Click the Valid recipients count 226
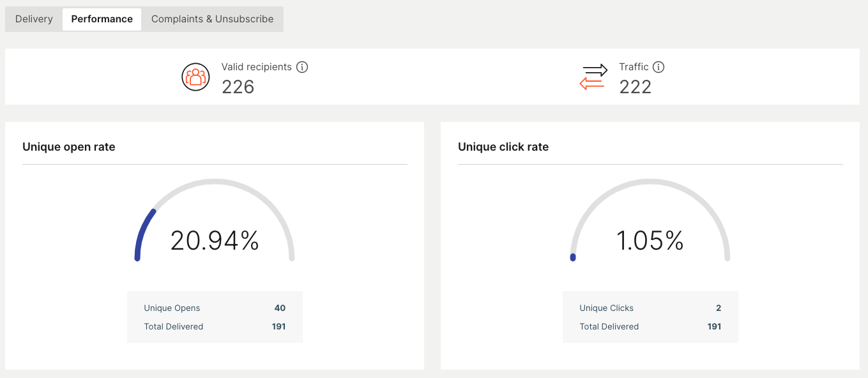868x378 pixels. click(238, 87)
